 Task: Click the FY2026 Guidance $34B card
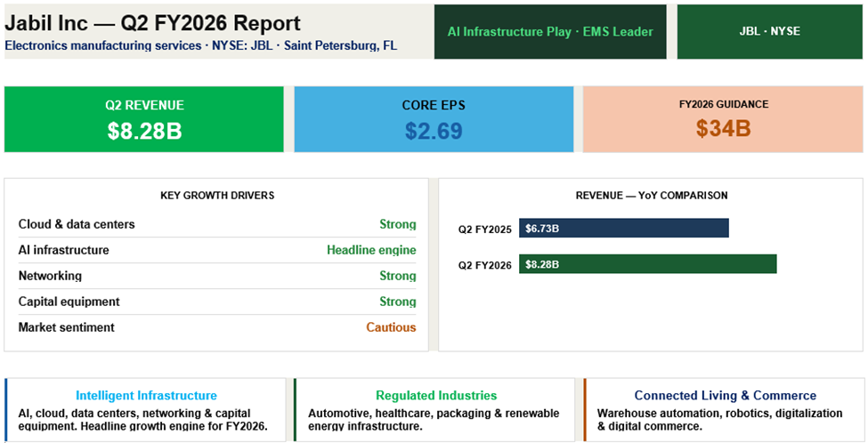(x=723, y=119)
